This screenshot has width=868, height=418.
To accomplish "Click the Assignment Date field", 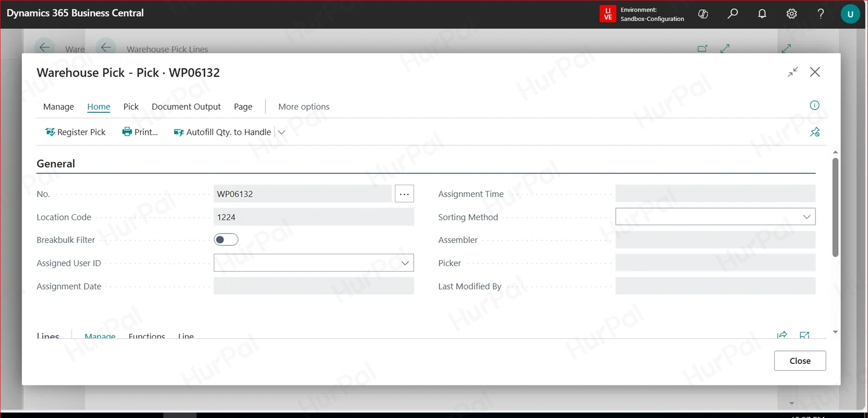I will coord(314,286).
